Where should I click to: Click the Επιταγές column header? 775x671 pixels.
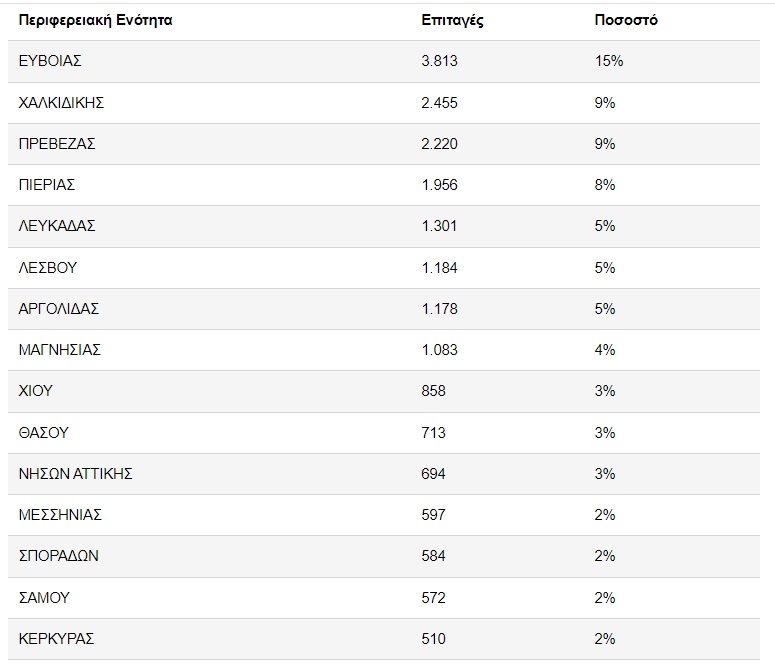pyautogui.click(x=452, y=20)
